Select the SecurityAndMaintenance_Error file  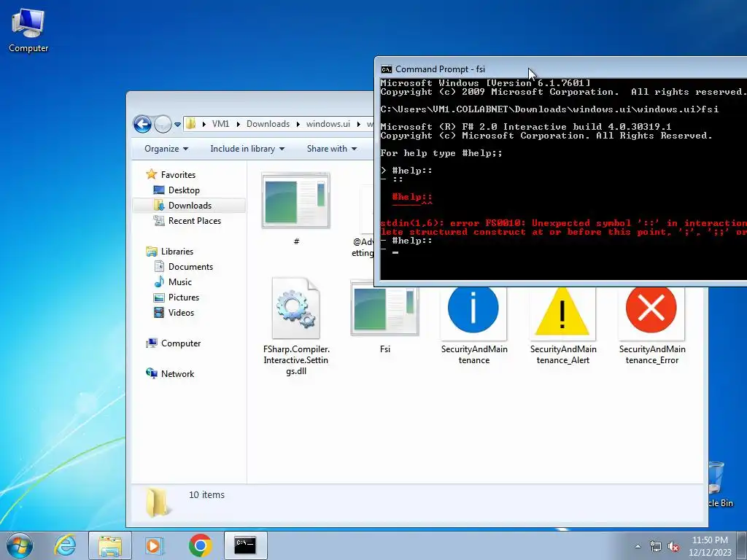[x=651, y=325]
